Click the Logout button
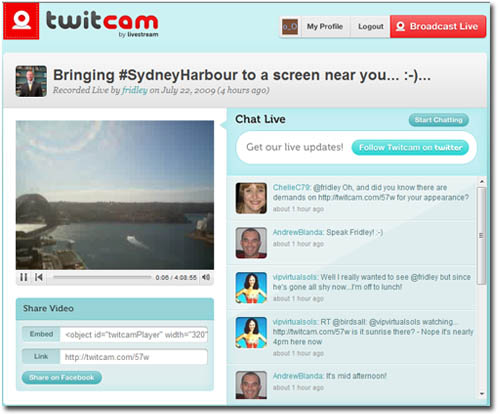500x414 pixels. (371, 27)
